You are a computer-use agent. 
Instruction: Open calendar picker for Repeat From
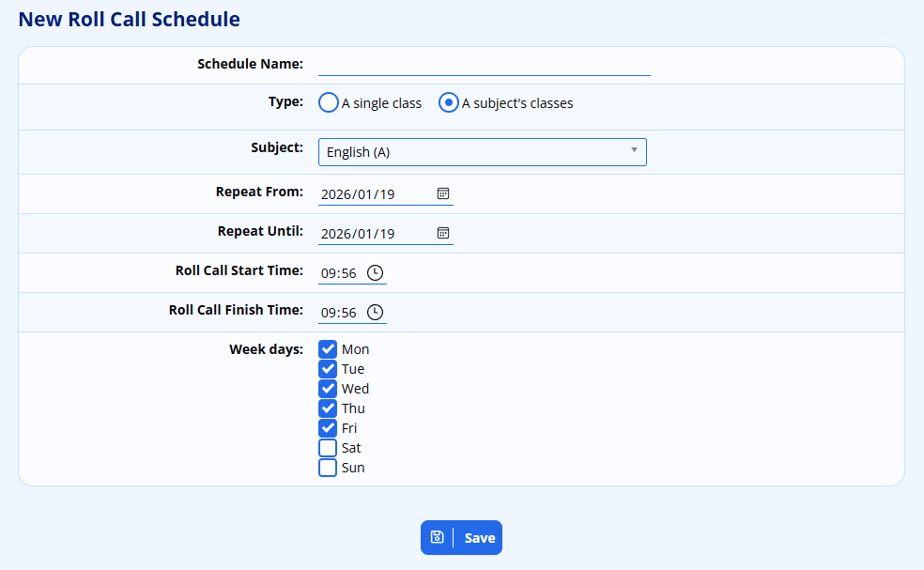(443, 193)
